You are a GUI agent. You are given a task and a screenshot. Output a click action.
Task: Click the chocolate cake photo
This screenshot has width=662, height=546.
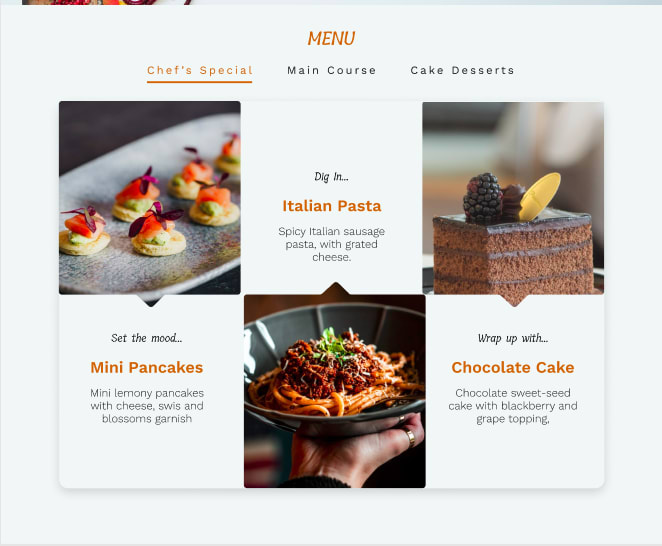click(513, 198)
